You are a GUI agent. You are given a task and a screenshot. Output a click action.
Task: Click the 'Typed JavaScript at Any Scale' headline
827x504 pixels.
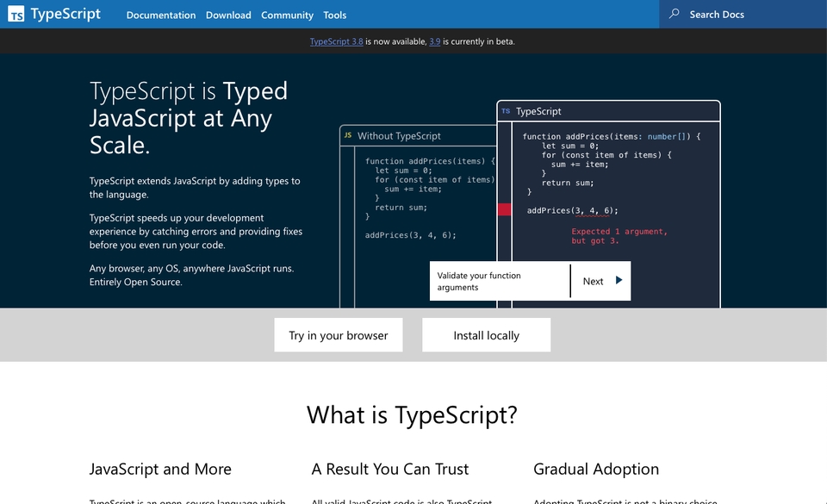click(189, 117)
